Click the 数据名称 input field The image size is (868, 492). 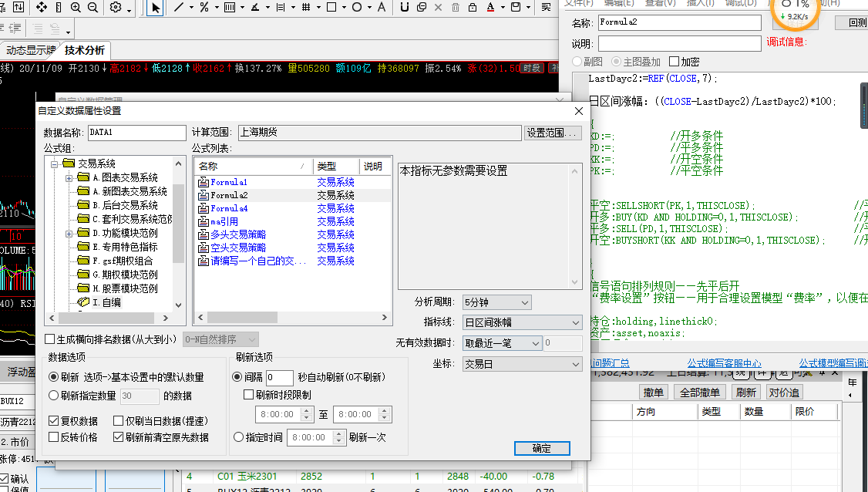tap(137, 133)
